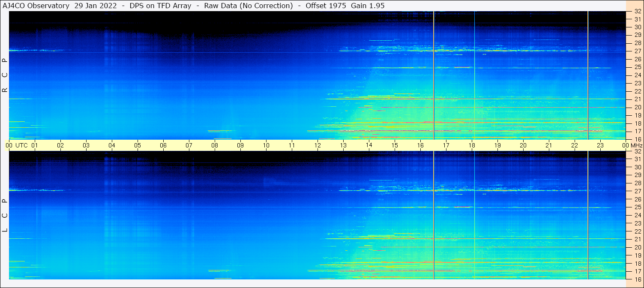This screenshot has height=288, width=644.
Task: Select the 16 hour tick on UTC axis
Action: pyautogui.click(x=420, y=145)
